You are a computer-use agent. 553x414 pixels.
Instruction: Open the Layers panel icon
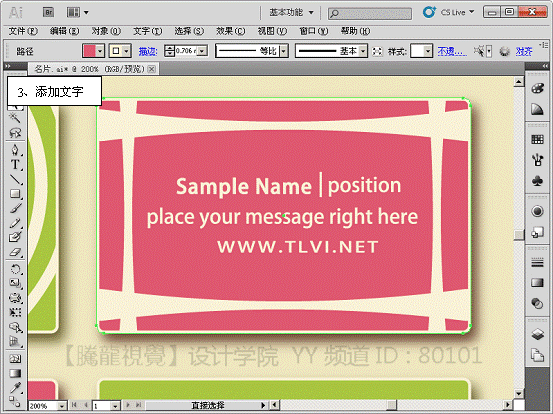[537, 334]
